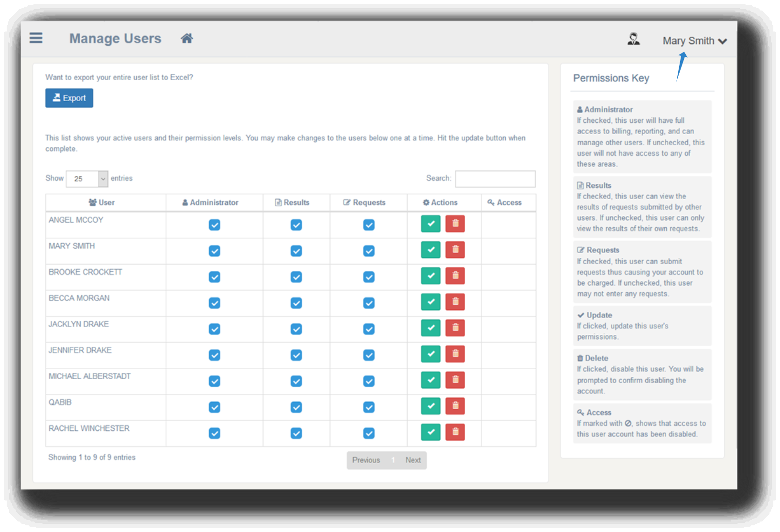Update permissions for Jennifer Drake
This screenshot has width=780, height=532.
pyautogui.click(x=431, y=354)
